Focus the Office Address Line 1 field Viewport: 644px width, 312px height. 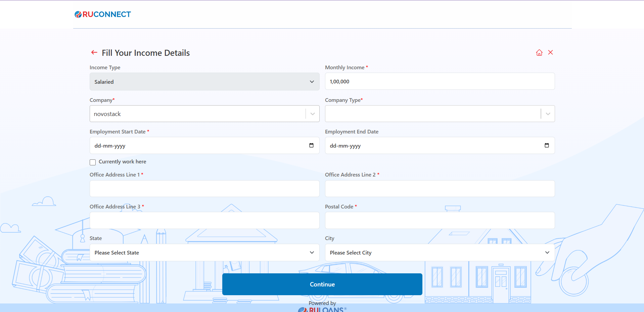204,189
